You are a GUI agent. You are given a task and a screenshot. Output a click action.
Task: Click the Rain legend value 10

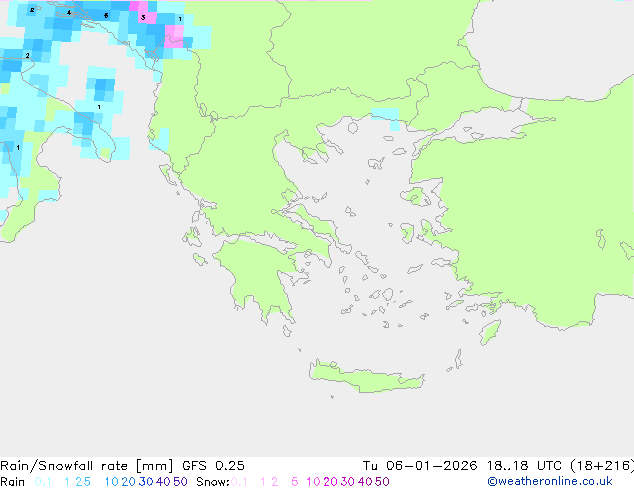pyautogui.click(x=111, y=482)
